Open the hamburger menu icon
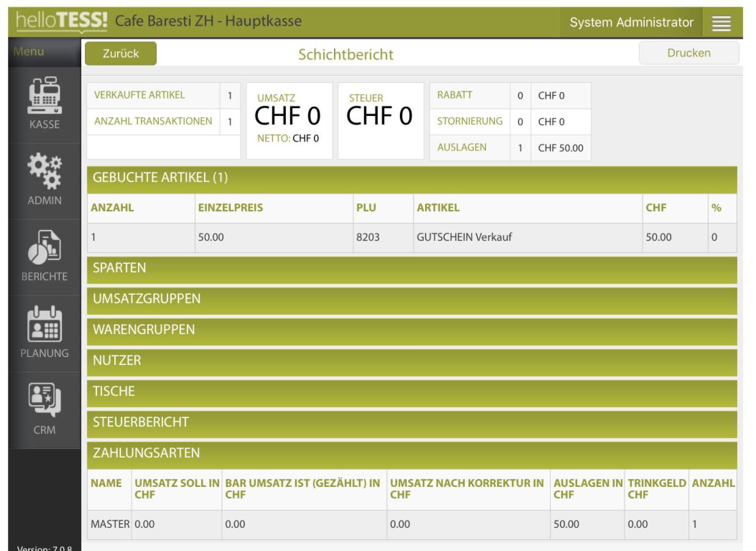756x551 pixels. [721, 23]
